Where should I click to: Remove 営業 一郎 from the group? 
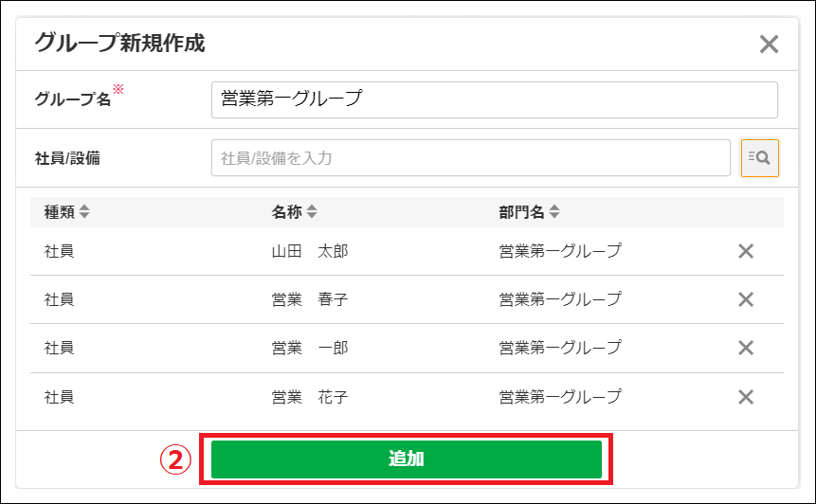[x=746, y=348]
